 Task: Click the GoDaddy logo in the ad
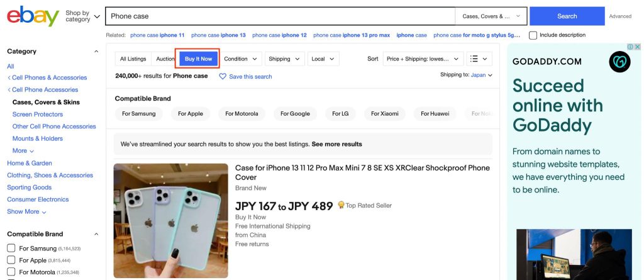tap(619, 62)
